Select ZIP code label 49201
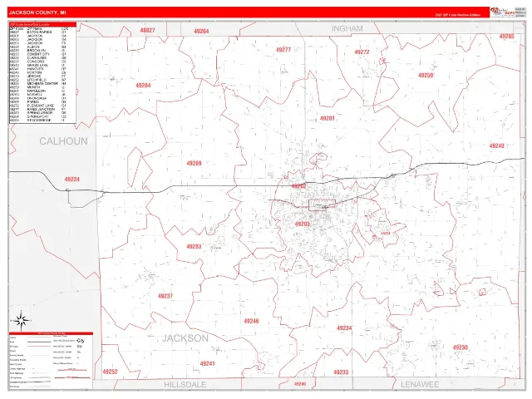Image resolution: width=532 pixels, height=399 pixels. [328, 118]
